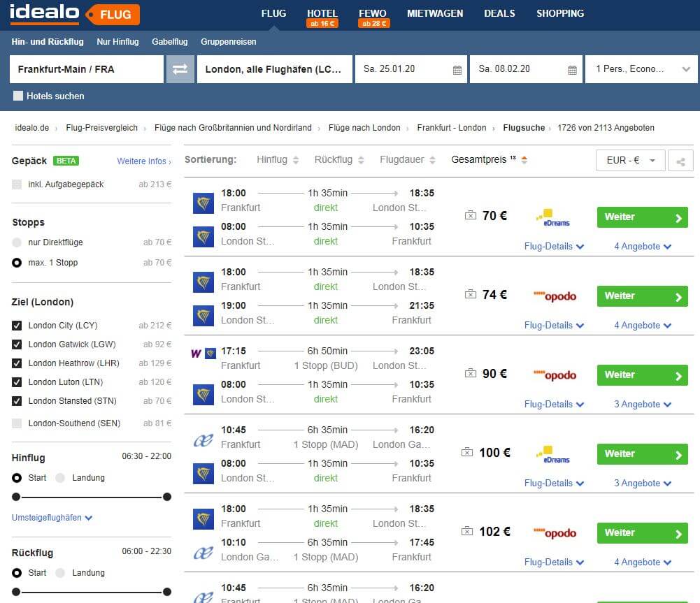Click baggage icon next to 90 € price
The width and height of the screenshot is (700, 603).
[471, 373]
